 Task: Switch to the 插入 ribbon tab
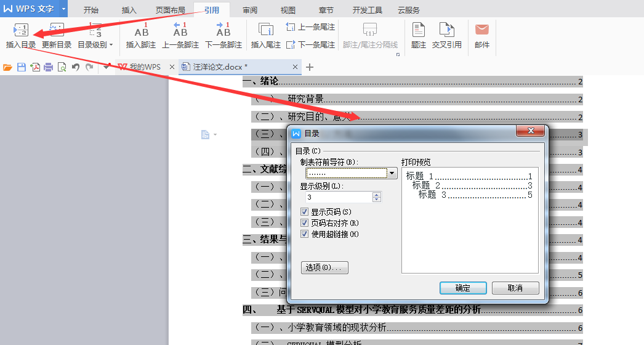(x=129, y=10)
